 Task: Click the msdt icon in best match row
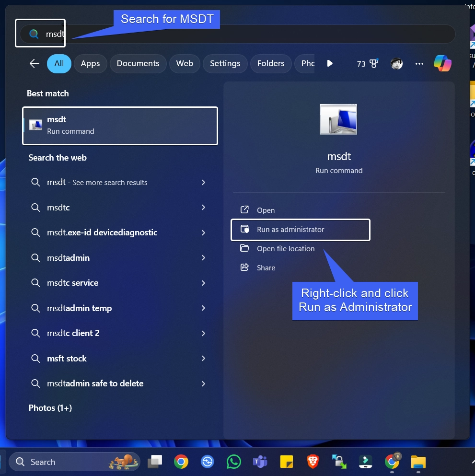tap(35, 125)
